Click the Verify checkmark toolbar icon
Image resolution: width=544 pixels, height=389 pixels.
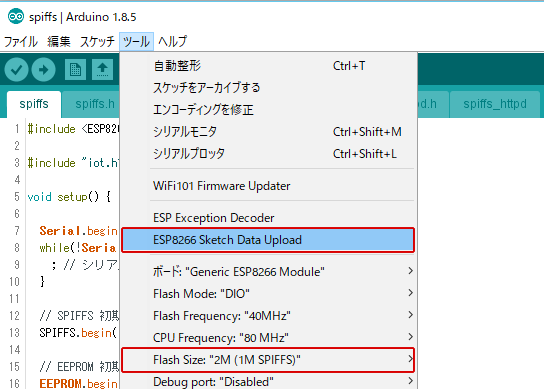(16, 70)
